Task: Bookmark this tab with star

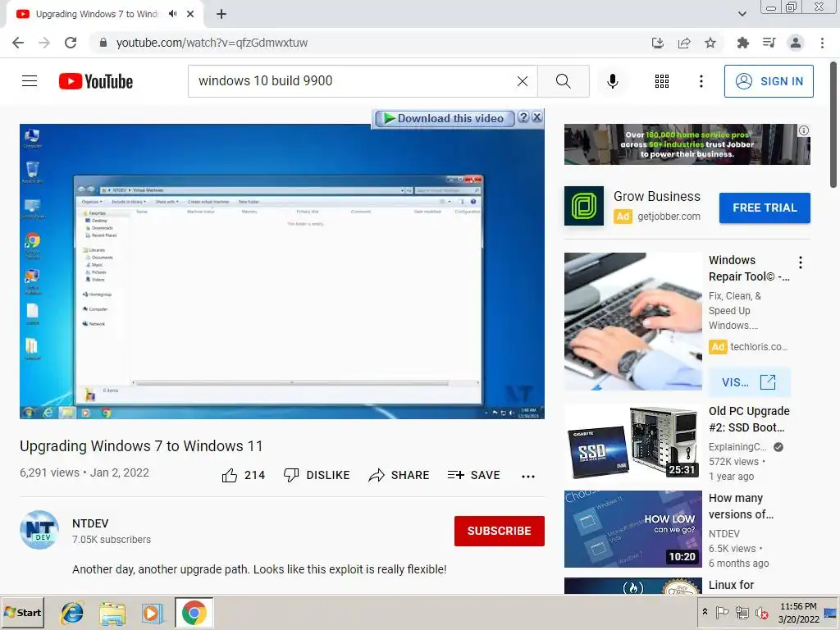Action: pyautogui.click(x=710, y=43)
